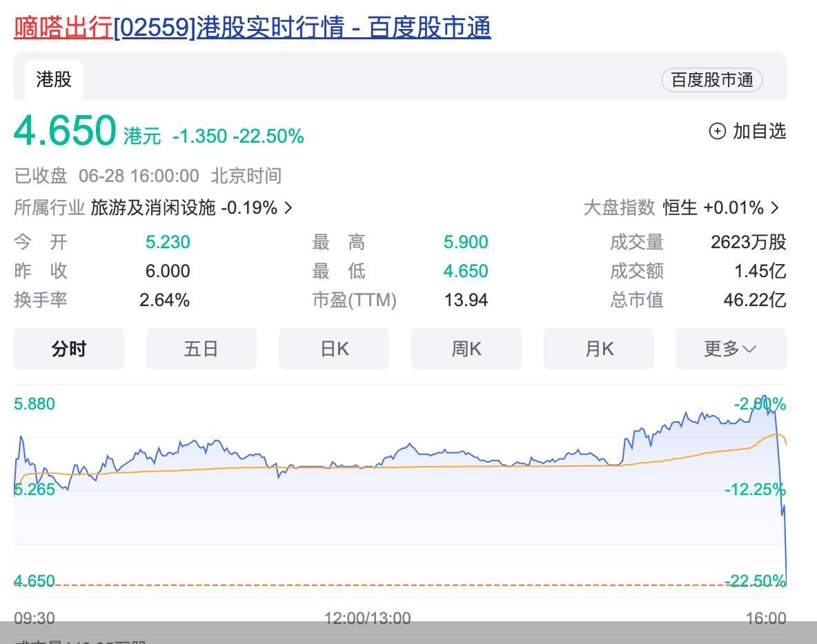Viewport: 817px width, 644px height.
Task: Open the 嘀嗒出行[02559]港股实时行情 title link
Action: click(252, 27)
